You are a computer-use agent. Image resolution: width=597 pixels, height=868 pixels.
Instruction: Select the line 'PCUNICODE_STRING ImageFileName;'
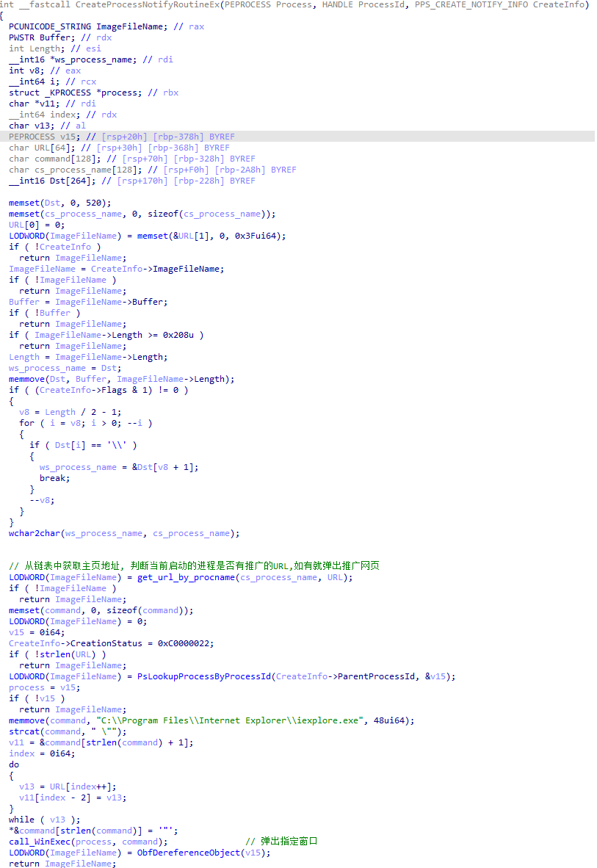(87, 26)
